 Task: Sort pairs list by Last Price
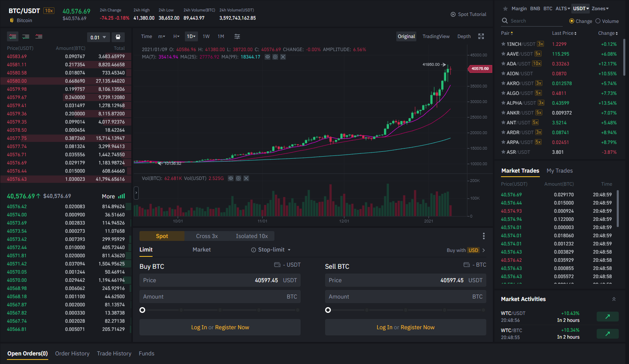(x=564, y=33)
